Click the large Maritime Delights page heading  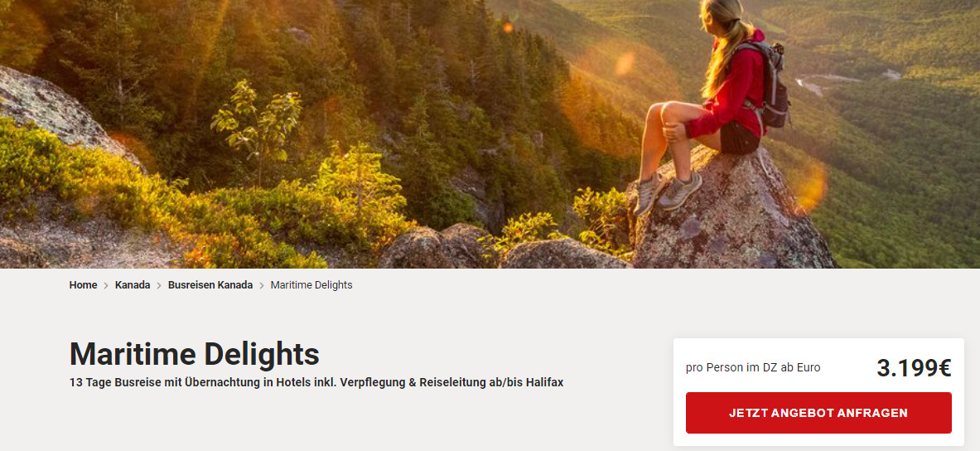195,354
